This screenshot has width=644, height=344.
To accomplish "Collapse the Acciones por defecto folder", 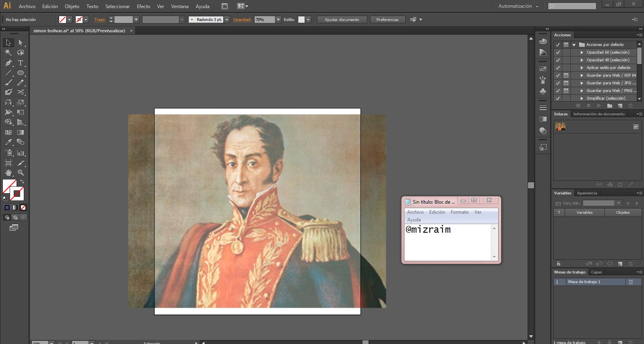I will tap(574, 45).
